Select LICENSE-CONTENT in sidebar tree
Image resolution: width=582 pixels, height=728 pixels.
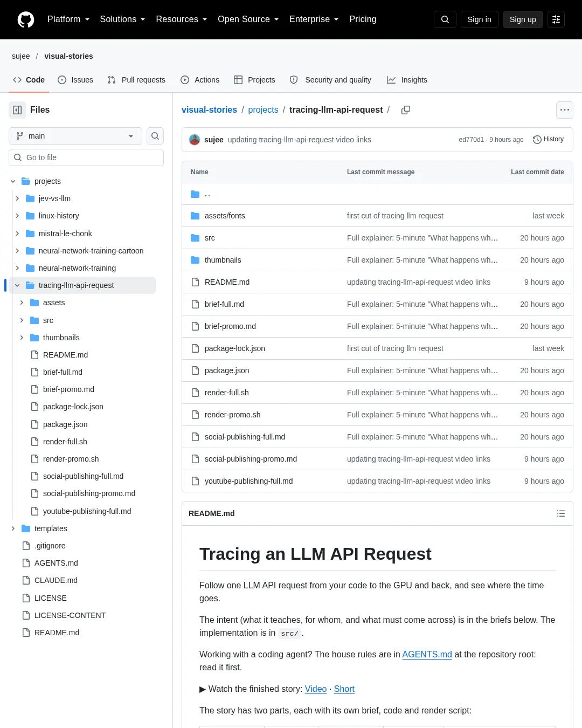click(70, 615)
